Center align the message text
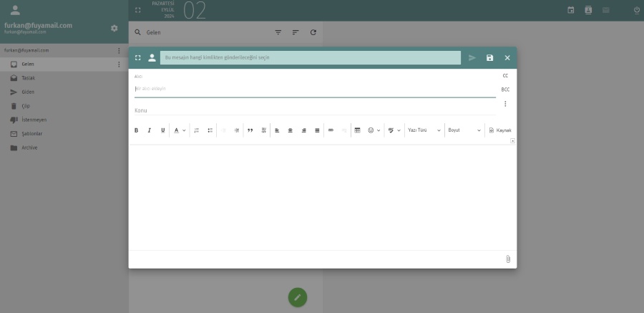 [290, 130]
